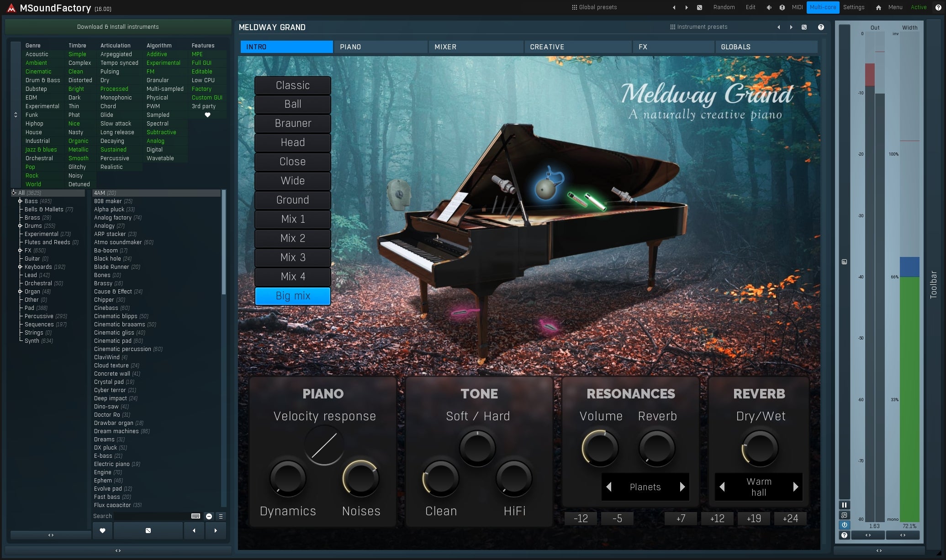Viewport: 946px width, 560px height.
Task: Click the randomize preset arrow icon
Action: click(806, 26)
